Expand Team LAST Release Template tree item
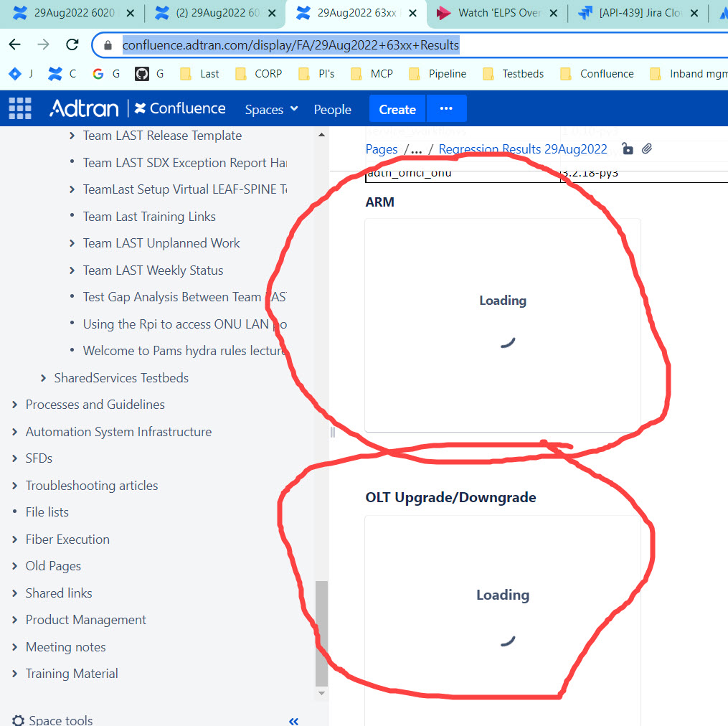This screenshot has width=728, height=726. click(72, 136)
